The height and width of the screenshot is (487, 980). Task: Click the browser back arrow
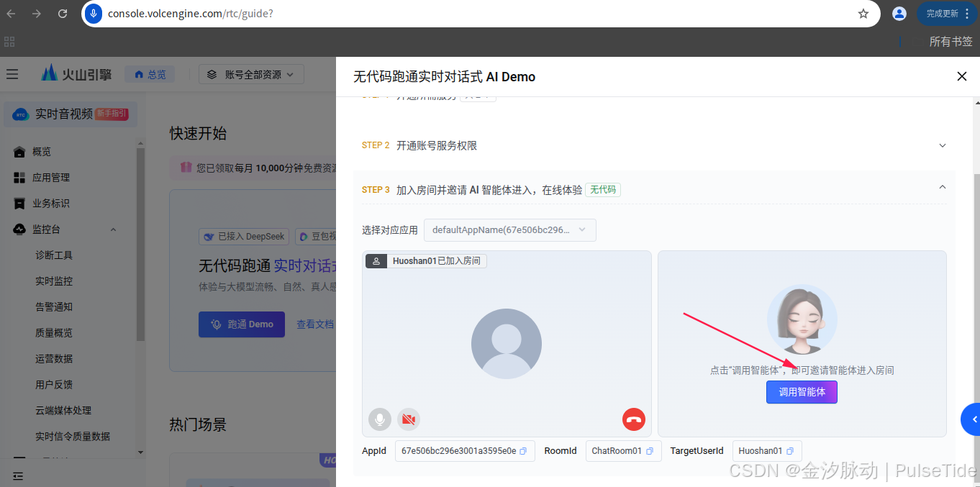[x=11, y=14]
